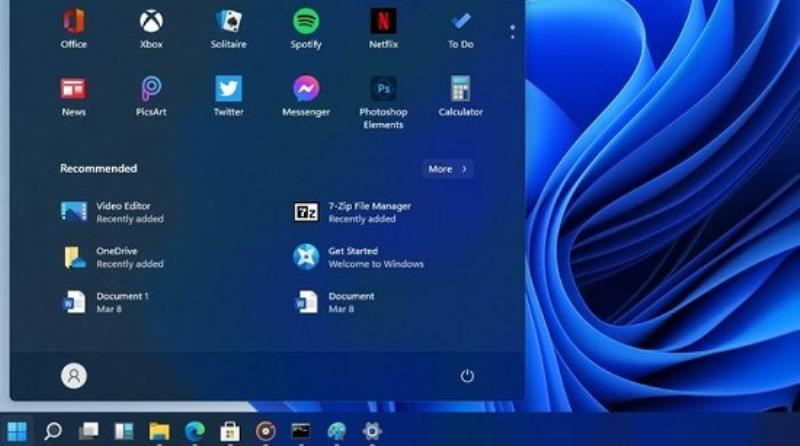Click the Recommended heading
This screenshot has height=446, width=800.
(98, 168)
